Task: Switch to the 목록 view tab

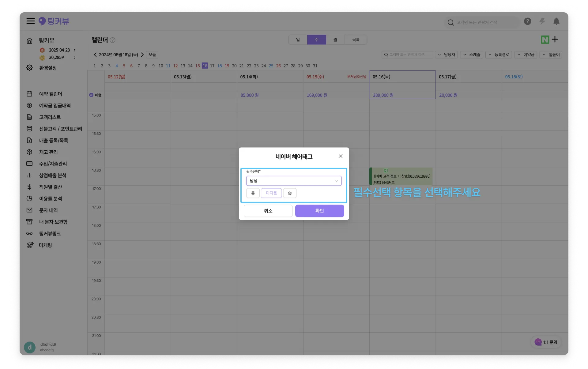Action: [356, 40]
